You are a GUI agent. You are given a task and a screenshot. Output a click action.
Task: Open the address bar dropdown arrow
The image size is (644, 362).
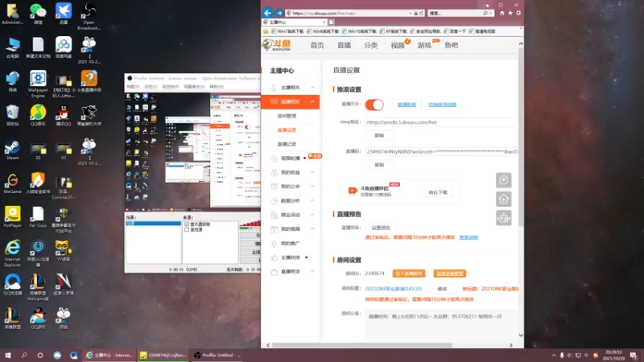(x=410, y=13)
